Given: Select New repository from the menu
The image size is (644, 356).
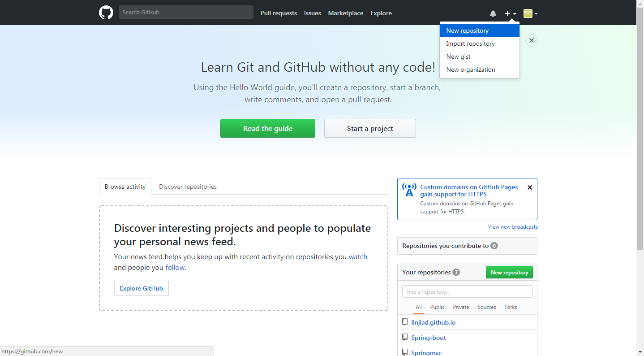Looking at the screenshot, I should pos(467,30).
